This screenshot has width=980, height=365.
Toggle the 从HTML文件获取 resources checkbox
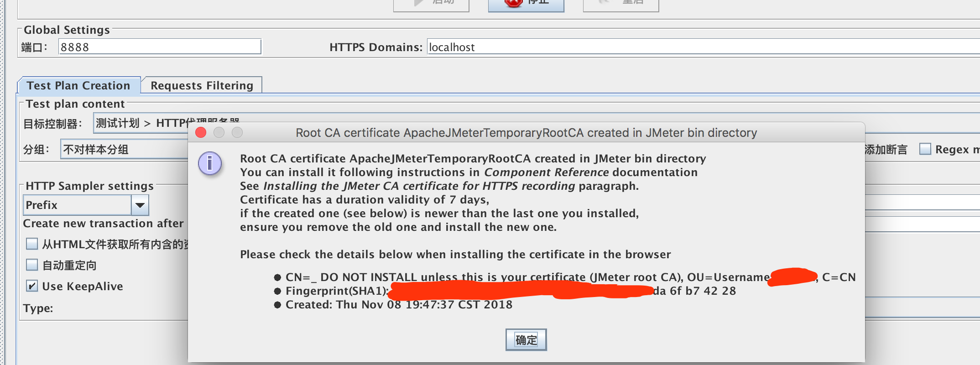pos(32,244)
